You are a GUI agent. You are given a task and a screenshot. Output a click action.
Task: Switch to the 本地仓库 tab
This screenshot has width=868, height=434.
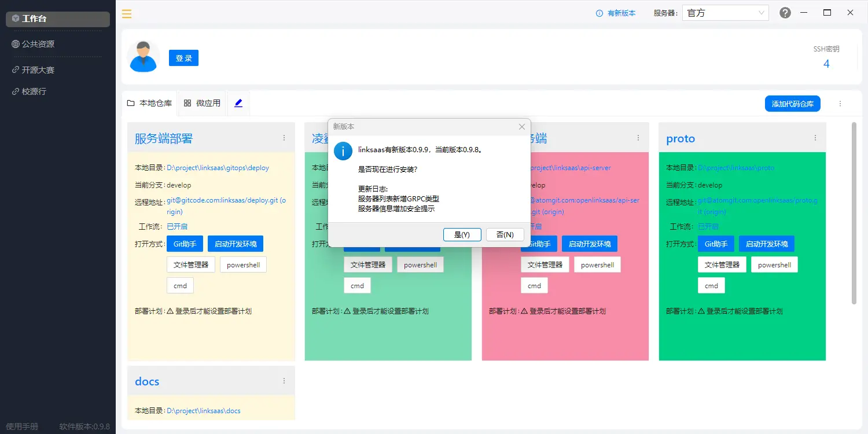[149, 103]
